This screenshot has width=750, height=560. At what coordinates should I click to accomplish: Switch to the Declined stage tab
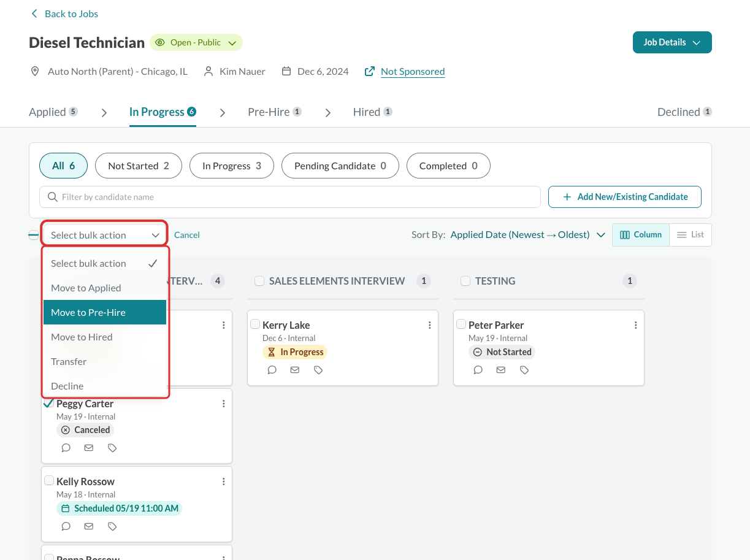point(684,112)
